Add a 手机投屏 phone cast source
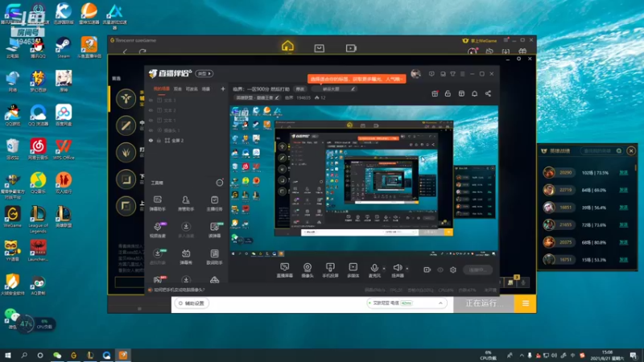This screenshot has width=644, height=362. click(x=330, y=270)
